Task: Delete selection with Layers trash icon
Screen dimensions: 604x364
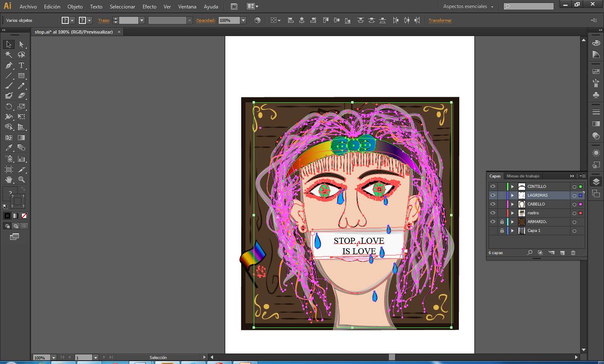Action: point(573,252)
